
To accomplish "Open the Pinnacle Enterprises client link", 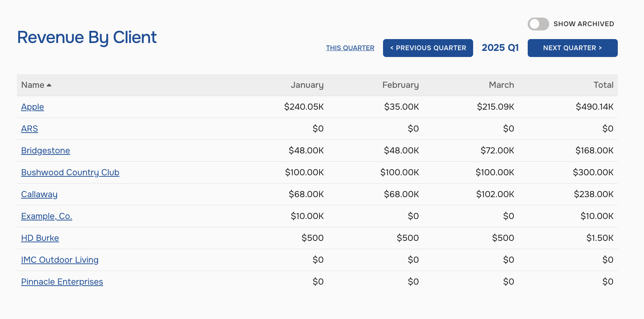I will pos(62,282).
